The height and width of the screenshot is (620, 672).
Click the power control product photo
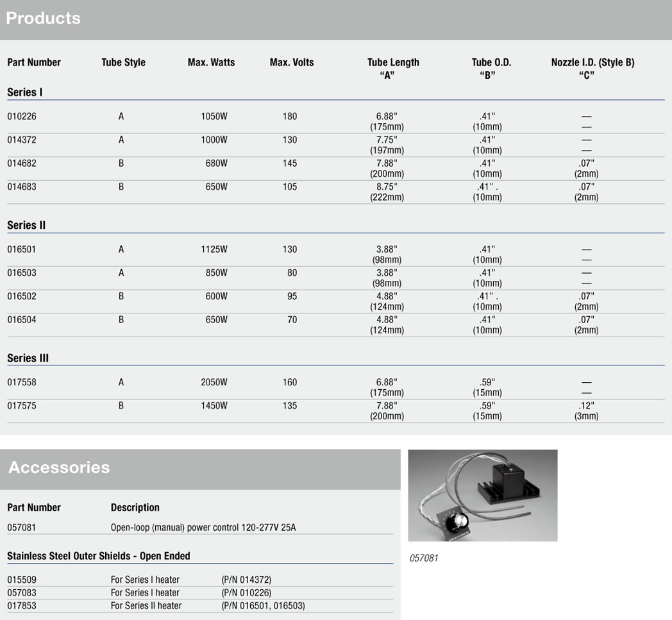(x=482, y=495)
